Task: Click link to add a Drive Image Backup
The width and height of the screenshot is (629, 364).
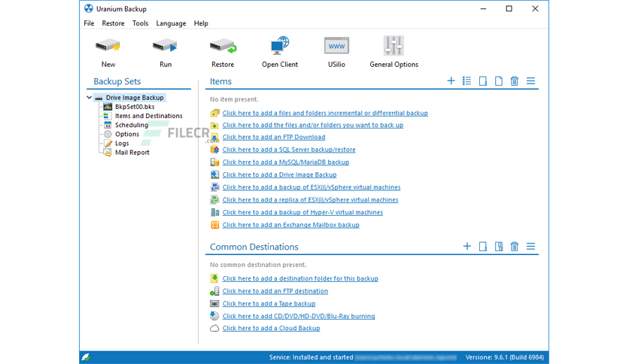Action: point(279,174)
